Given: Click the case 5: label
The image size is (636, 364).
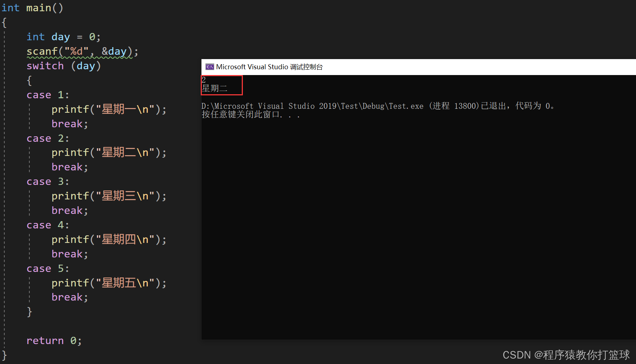Looking at the screenshot, I should point(48,268).
